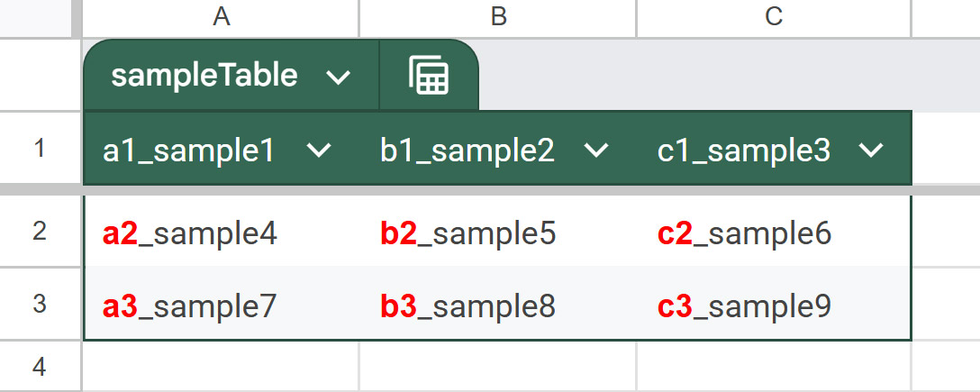Click cell containing b3_sample8
This screenshot has width=980, height=392.
pos(467,306)
